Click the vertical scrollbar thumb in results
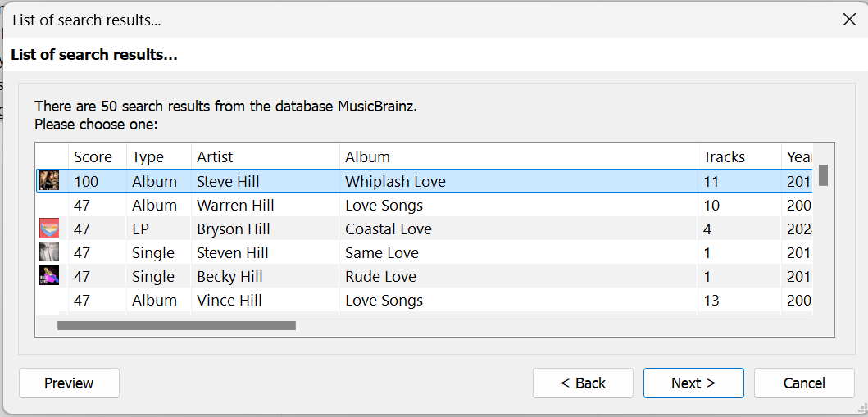868x417 pixels. coord(823,175)
